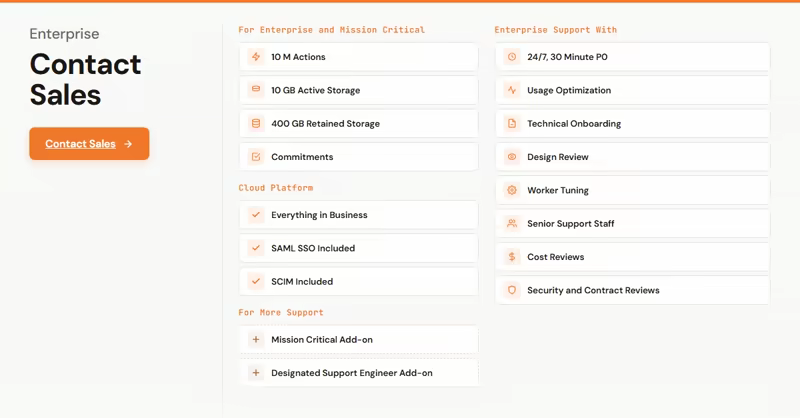Click the Cloud Platform section heading
Screen dimensions: 800x418
point(276,188)
